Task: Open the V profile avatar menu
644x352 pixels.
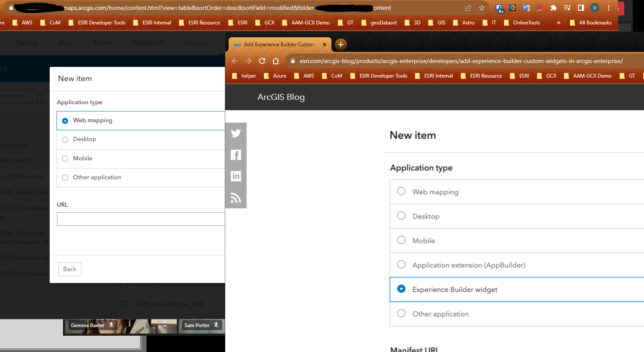Action: coord(594,8)
